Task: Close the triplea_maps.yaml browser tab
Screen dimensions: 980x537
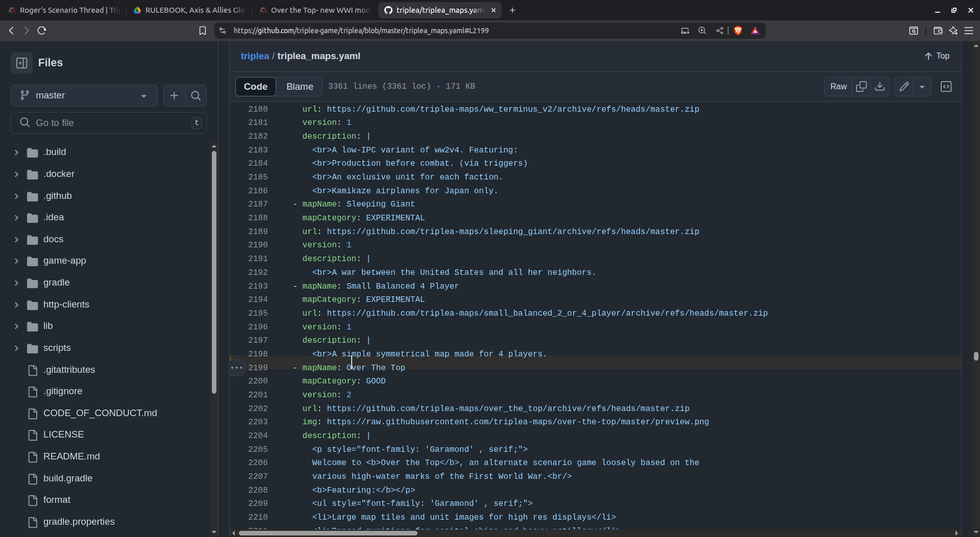Action: pos(493,10)
